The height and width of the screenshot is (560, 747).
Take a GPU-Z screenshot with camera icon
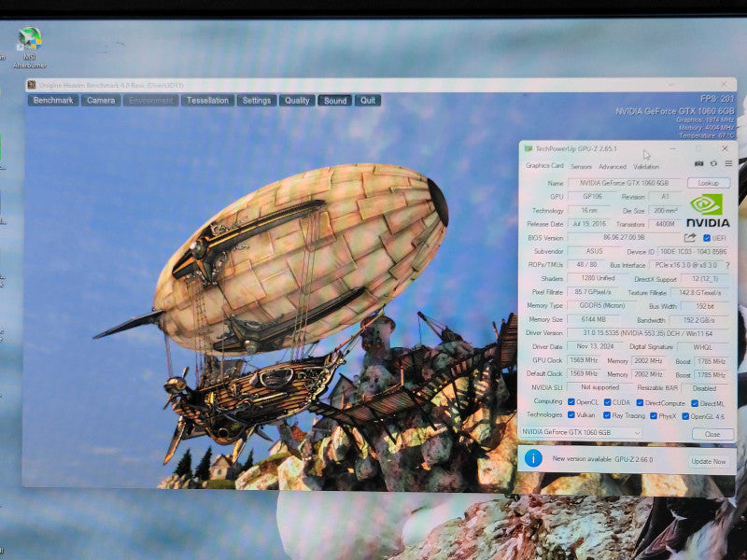[x=698, y=163]
